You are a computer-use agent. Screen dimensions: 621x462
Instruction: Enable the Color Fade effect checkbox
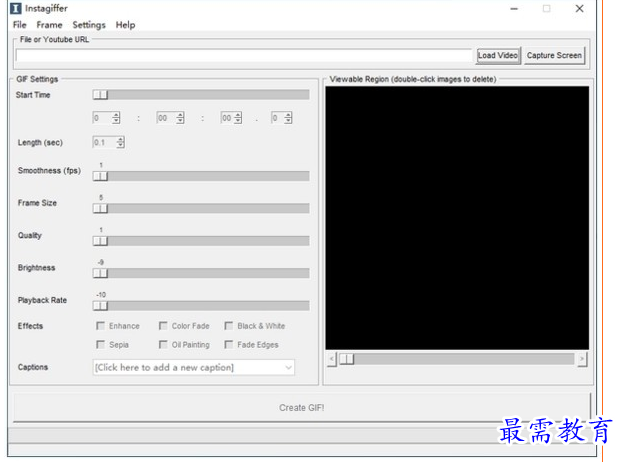click(x=163, y=326)
